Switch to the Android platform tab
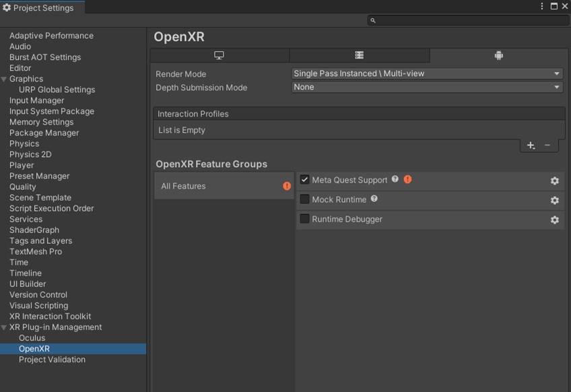Screen dimensions: 571x392 (498, 55)
